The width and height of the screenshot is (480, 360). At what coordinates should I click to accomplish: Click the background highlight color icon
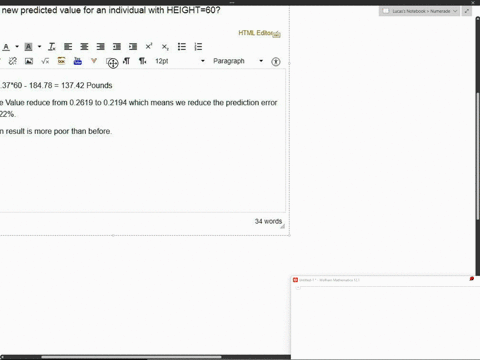pyautogui.click(x=29, y=47)
